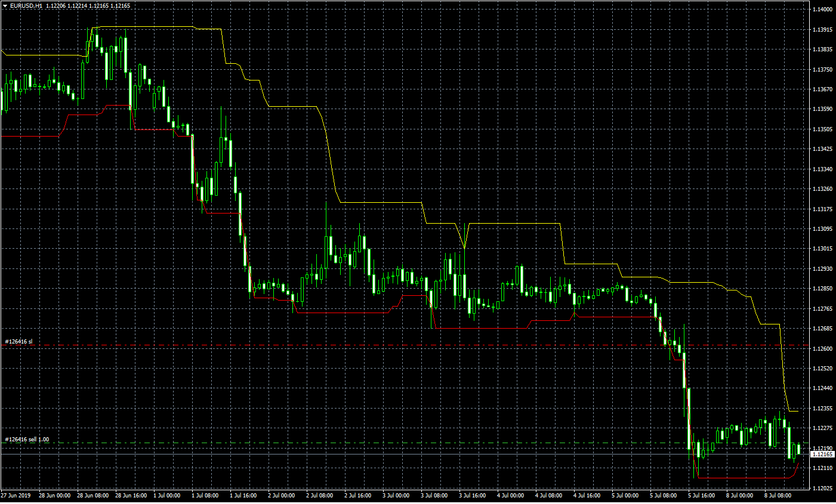Image resolution: width=836 pixels, height=504 pixels.
Task: Click the 2 Jul 00:00 time axis label
Action: click(x=281, y=496)
